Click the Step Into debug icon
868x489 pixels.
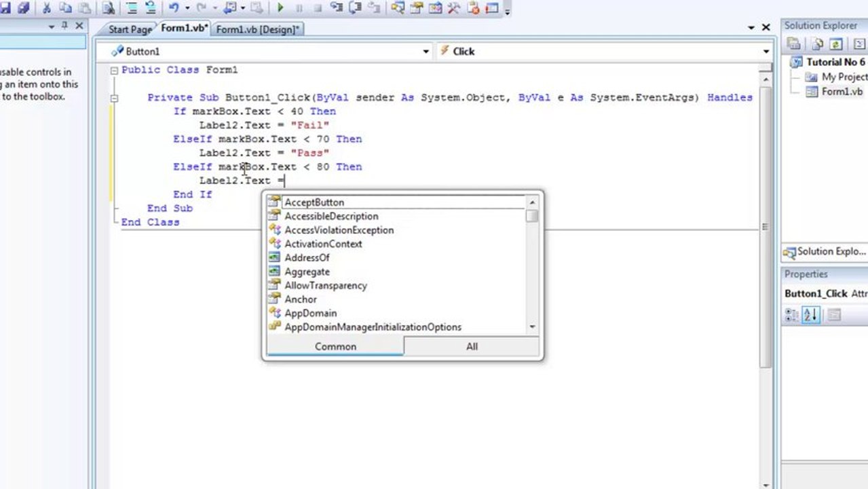click(x=335, y=8)
